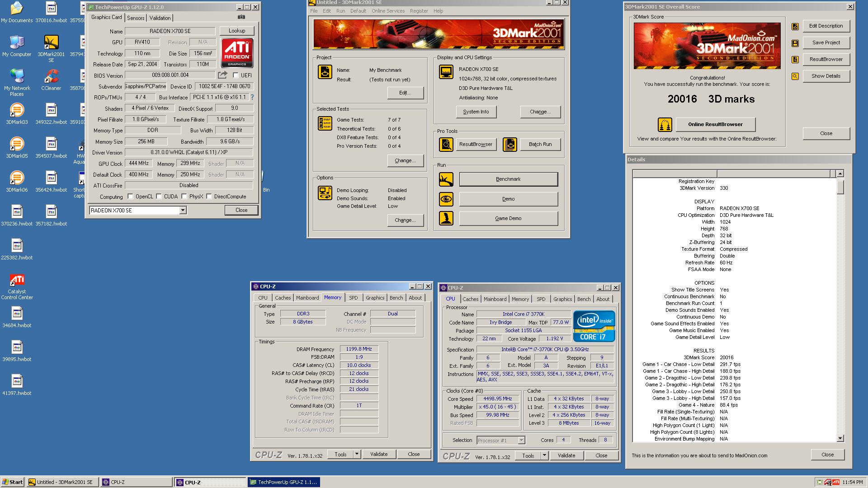Open 225382.hwbot file on desktop
The image size is (868, 488).
point(17,249)
